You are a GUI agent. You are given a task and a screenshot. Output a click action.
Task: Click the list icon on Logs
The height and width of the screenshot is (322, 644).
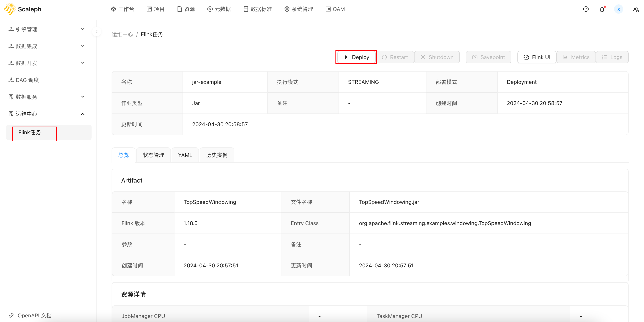(605, 57)
